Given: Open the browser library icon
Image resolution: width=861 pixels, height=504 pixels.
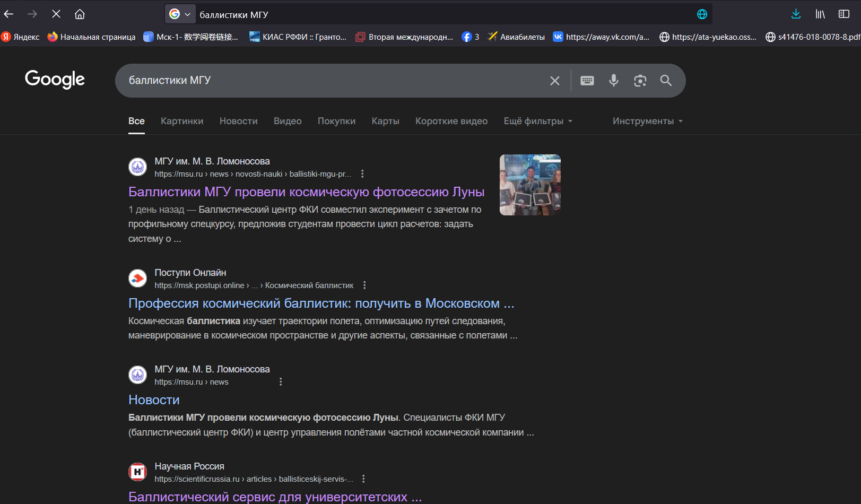Looking at the screenshot, I should pyautogui.click(x=820, y=14).
